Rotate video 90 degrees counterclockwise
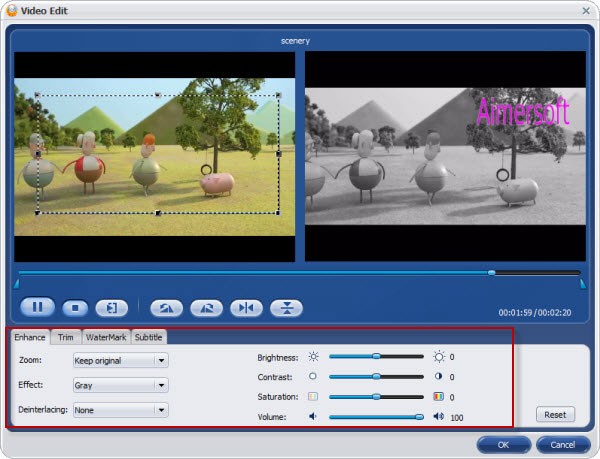This screenshot has height=459, width=600. tap(166, 308)
